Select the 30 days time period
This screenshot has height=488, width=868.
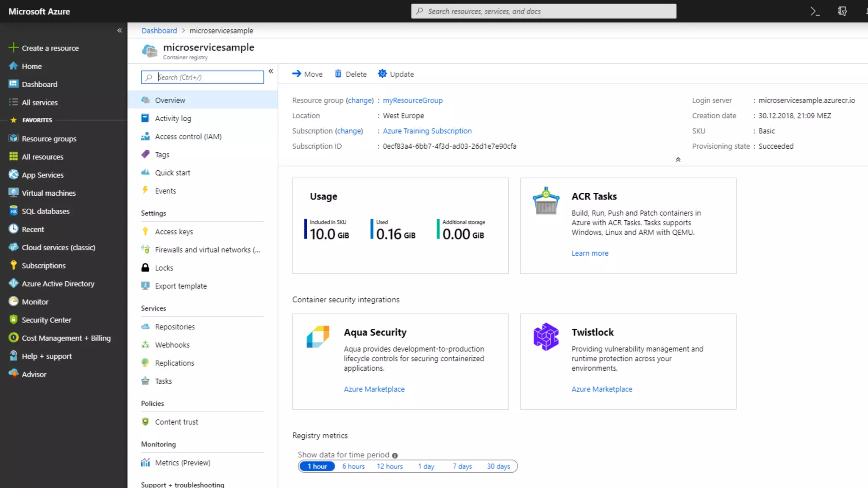pyautogui.click(x=498, y=466)
